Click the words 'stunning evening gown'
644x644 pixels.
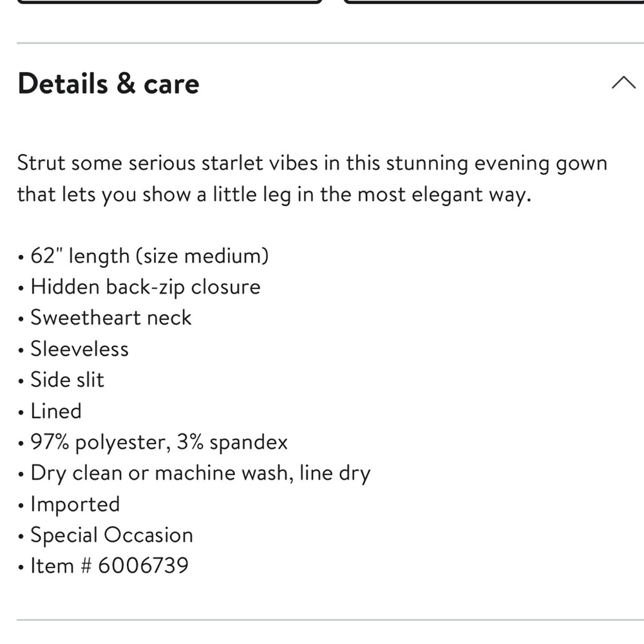coord(497,164)
